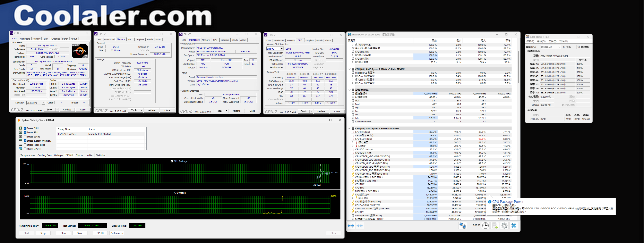The width and height of the screenshot is (644, 243).
Task: Collapse the C-State residency group in HWiNFO
Action: [x=349, y=69]
